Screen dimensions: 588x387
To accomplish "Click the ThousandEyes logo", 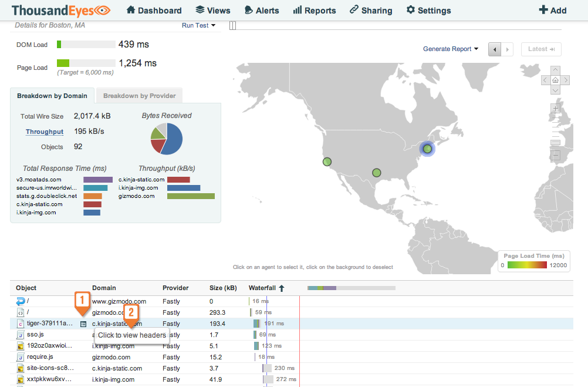I will click(61, 11).
